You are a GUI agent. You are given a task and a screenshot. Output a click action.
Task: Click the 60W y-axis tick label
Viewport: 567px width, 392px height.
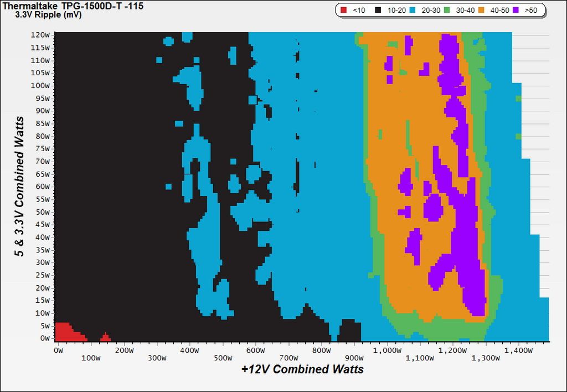coord(42,187)
